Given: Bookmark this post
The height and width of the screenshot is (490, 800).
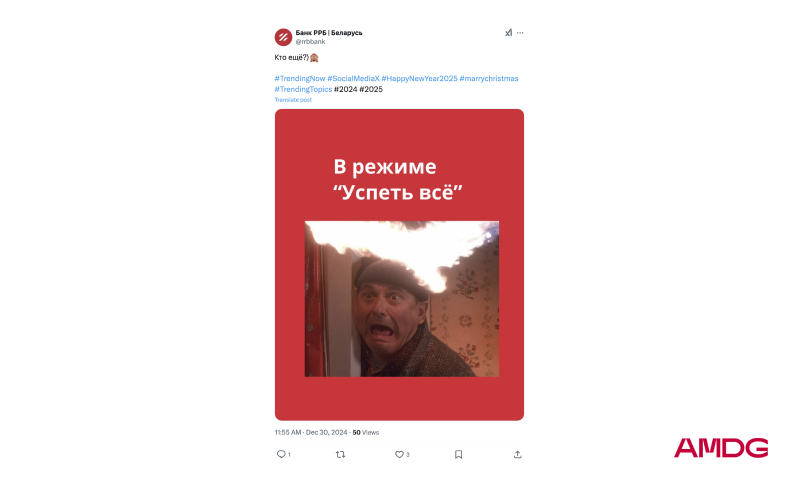Looking at the screenshot, I should point(458,454).
